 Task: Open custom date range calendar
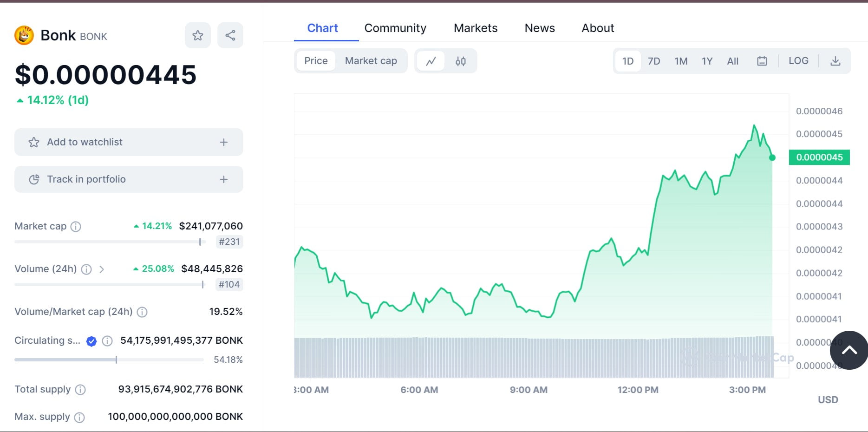(762, 61)
